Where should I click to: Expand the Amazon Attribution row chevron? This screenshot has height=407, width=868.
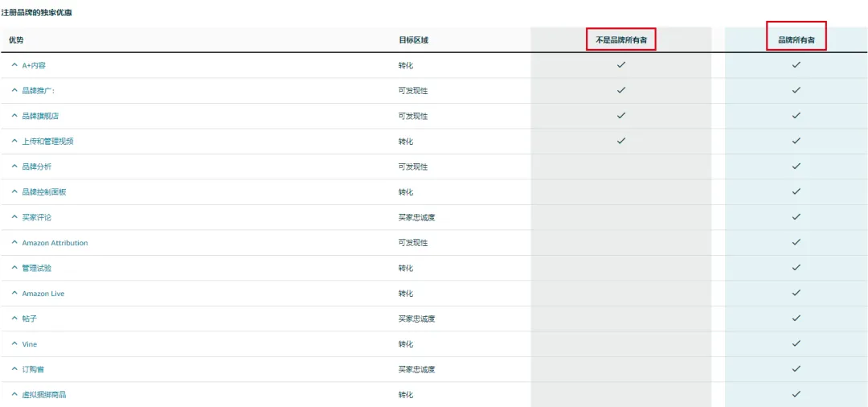pos(15,243)
